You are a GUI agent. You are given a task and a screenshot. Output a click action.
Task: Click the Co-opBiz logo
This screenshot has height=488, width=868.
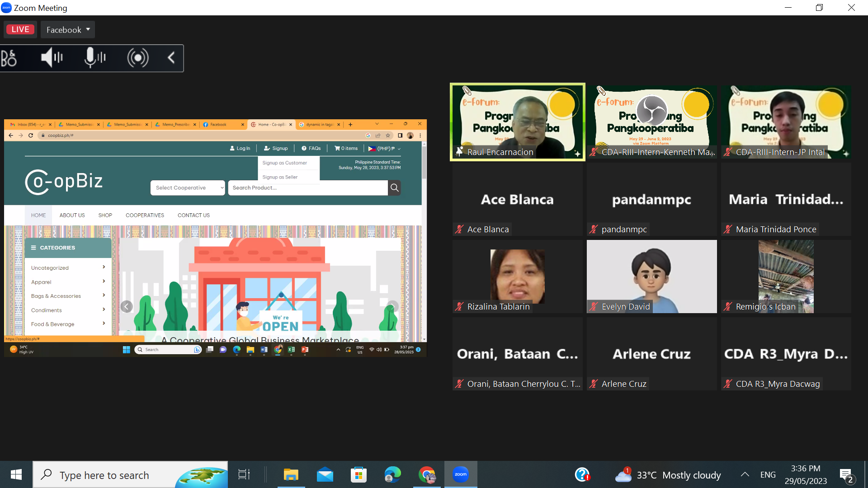coord(64,182)
